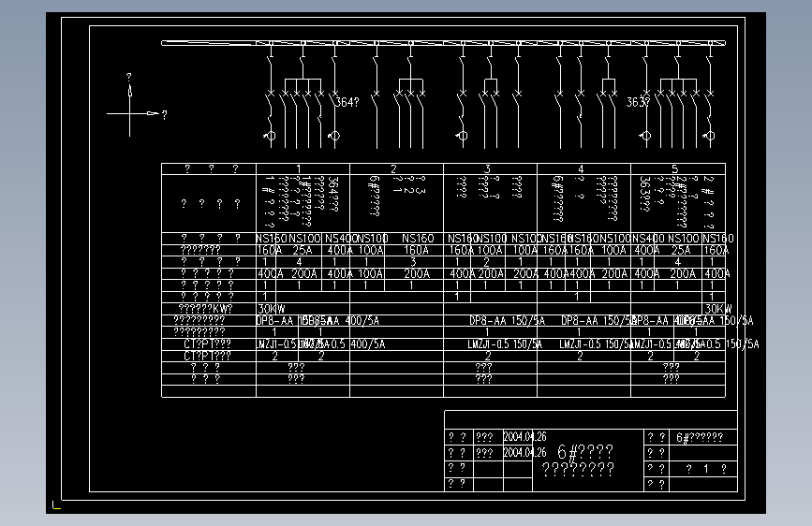Viewport: 812px width, 526px height.
Task: Select column header 2 in the table
Action: point(393,168)
